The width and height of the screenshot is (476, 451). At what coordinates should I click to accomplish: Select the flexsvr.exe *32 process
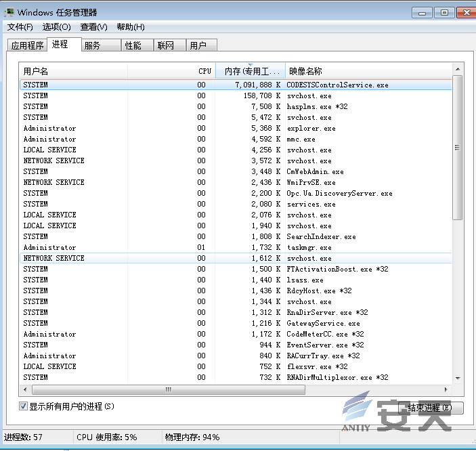236,366
